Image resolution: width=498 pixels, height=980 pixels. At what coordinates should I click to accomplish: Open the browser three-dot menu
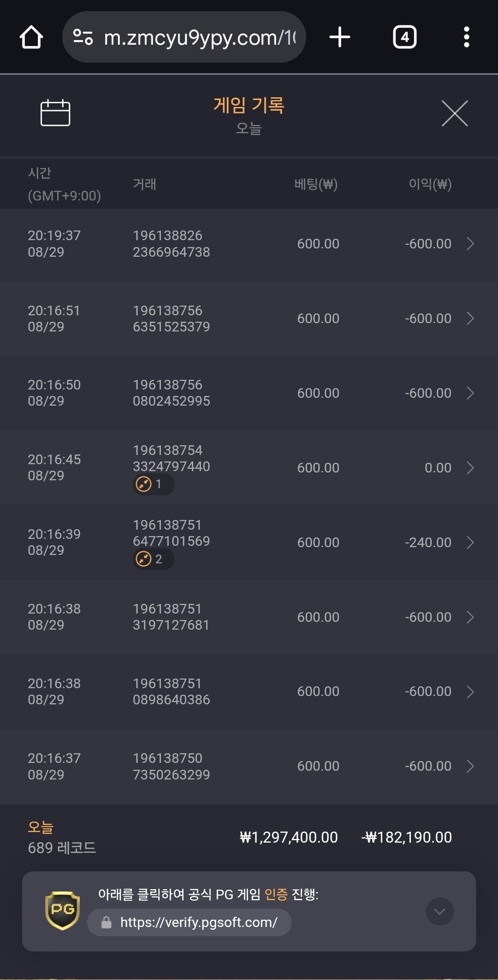[x=466, y=37]
